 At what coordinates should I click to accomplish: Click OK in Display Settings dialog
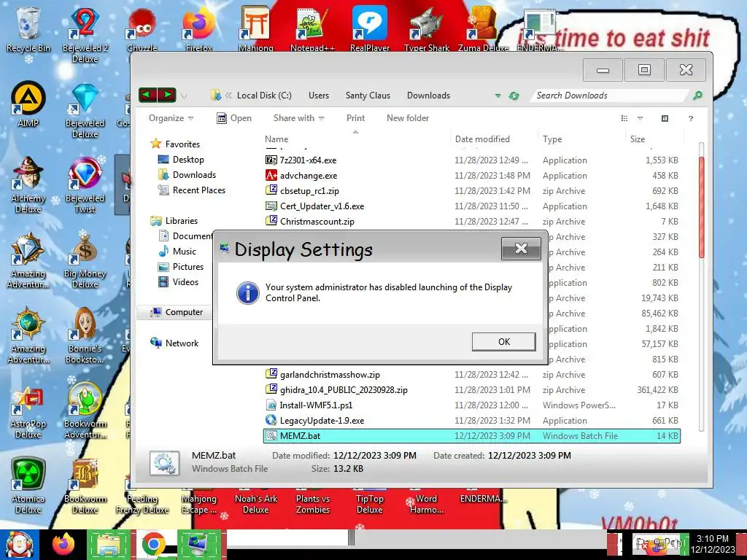pyautogui.click(x=504, y=341)
